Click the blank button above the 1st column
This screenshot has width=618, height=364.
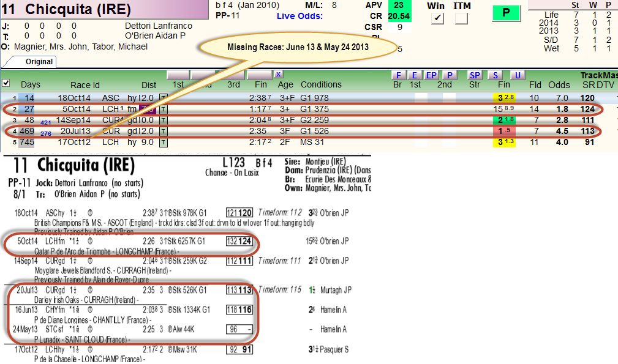tap(178, 75)
